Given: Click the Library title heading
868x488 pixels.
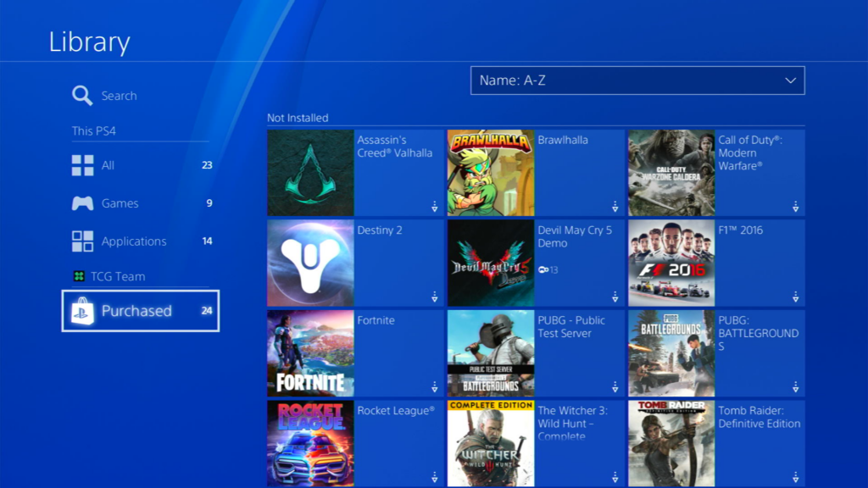Looking at the screenshot, I should (88, 42).
